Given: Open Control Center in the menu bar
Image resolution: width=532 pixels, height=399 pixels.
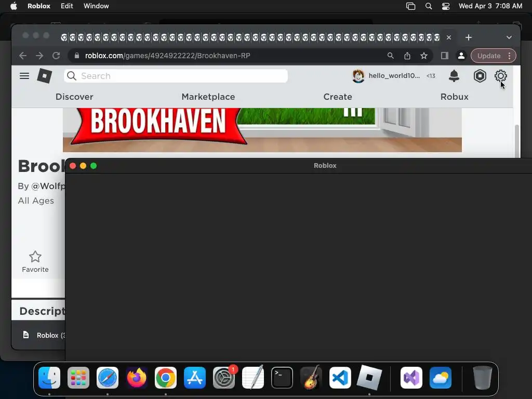Looking at the screenshot, I should tap(445, 6).
